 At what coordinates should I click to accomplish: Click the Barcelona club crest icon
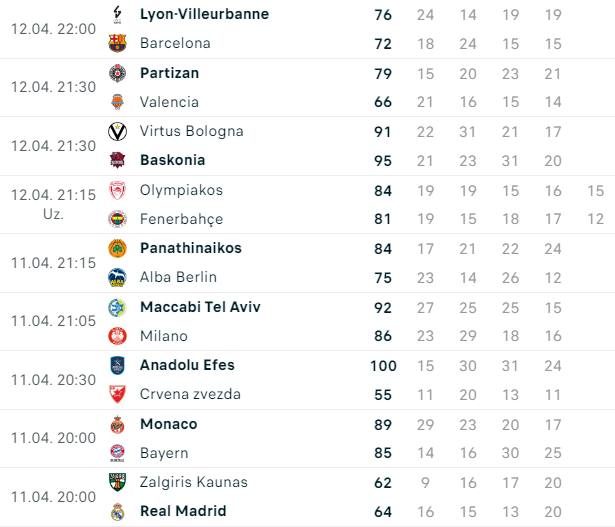click(x=117, y=43)
